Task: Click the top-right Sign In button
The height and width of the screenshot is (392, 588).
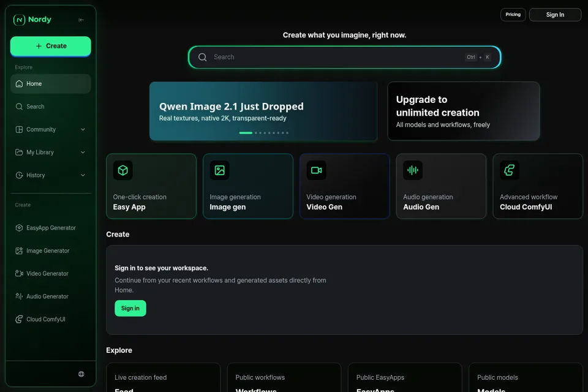Action: pyautogui.click(x=555, y=15)
